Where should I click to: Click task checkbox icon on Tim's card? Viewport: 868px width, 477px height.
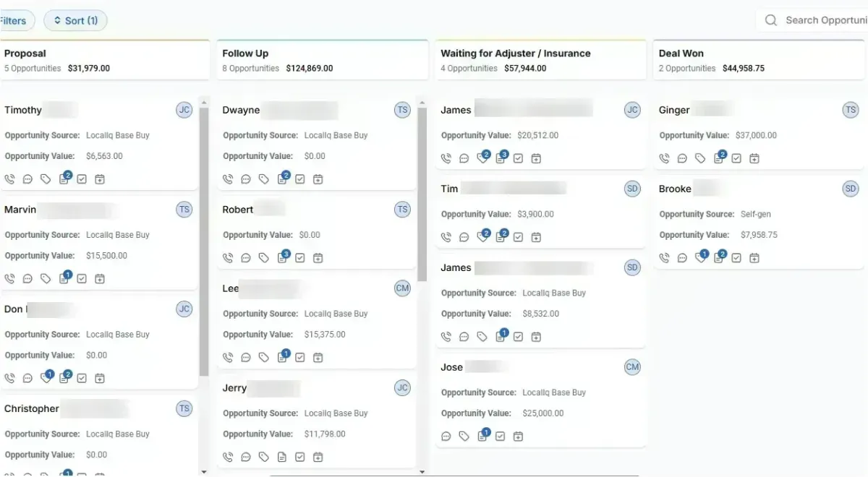click(x=518, y=237)
